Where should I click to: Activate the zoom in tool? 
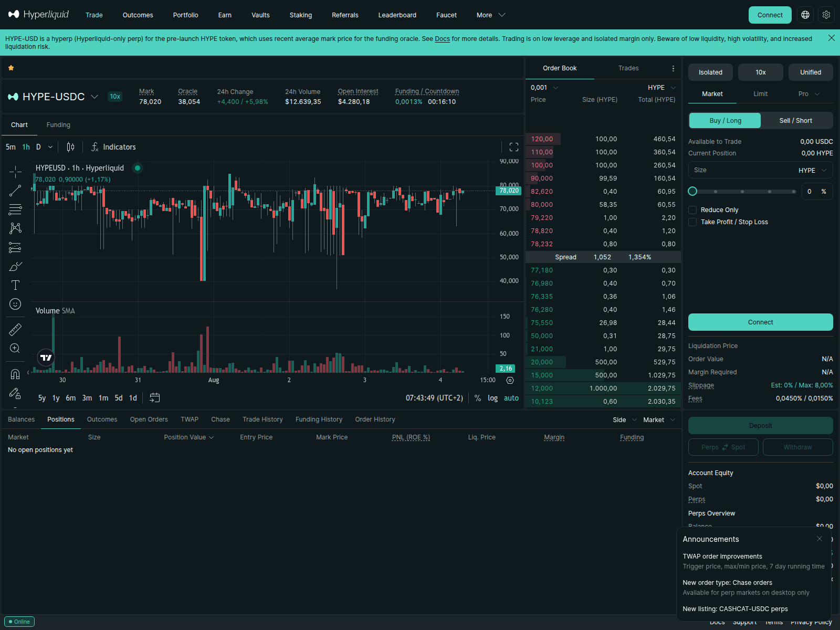(x=15, y=349)
